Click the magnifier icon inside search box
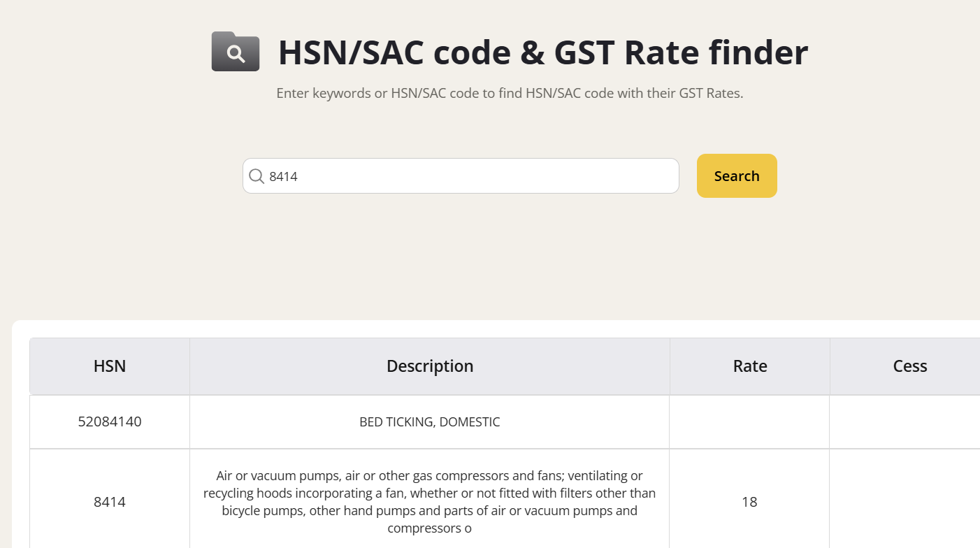 [257, 176]
